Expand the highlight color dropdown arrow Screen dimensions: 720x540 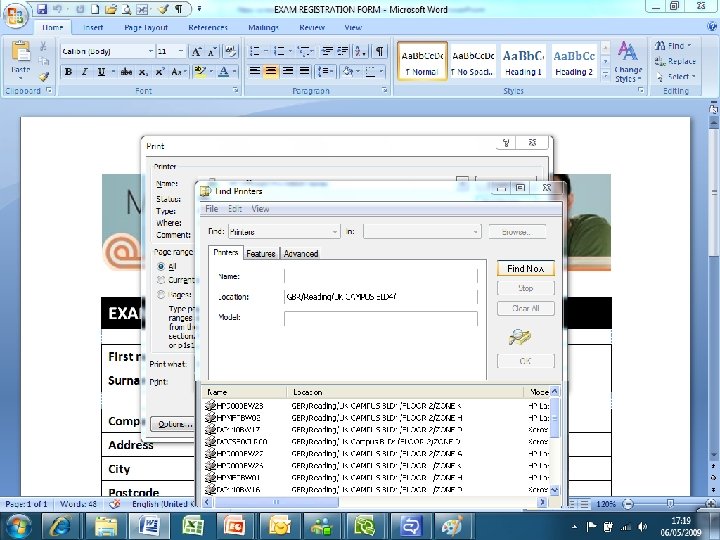211,72
